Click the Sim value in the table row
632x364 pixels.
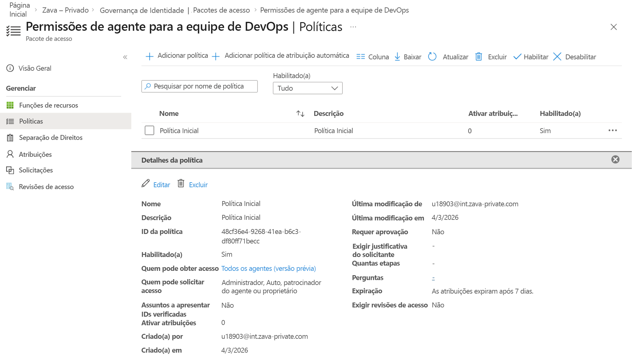pyautogui.click(x=545, y=131)
